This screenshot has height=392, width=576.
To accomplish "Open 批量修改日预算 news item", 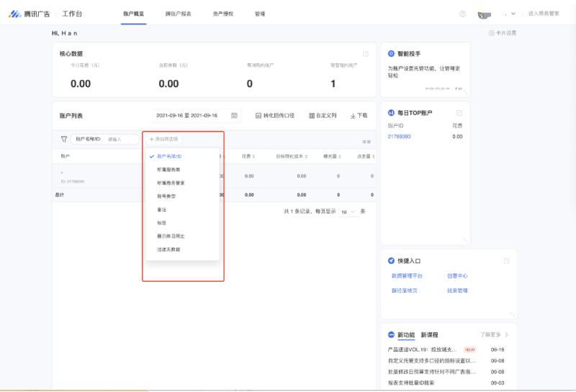I will pos(431,372).
